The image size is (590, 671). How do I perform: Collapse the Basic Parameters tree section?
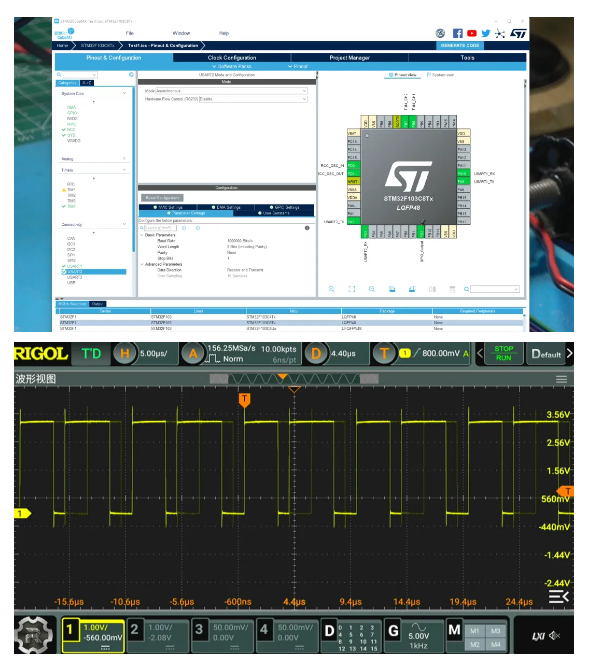pyautogui.click(x=142, y=235)
